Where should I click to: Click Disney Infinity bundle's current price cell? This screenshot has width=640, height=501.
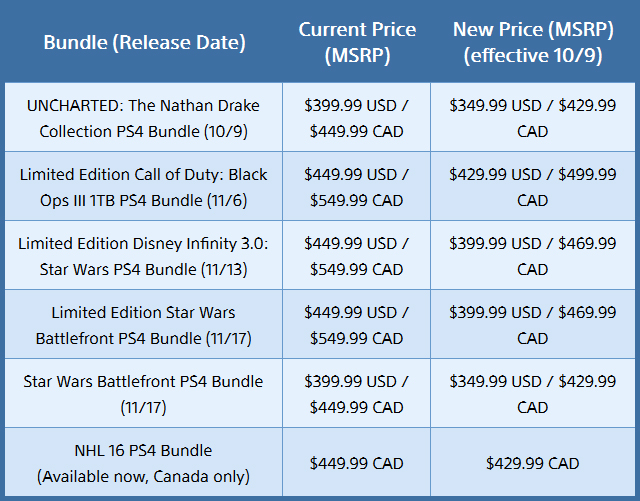click(357, 255)
